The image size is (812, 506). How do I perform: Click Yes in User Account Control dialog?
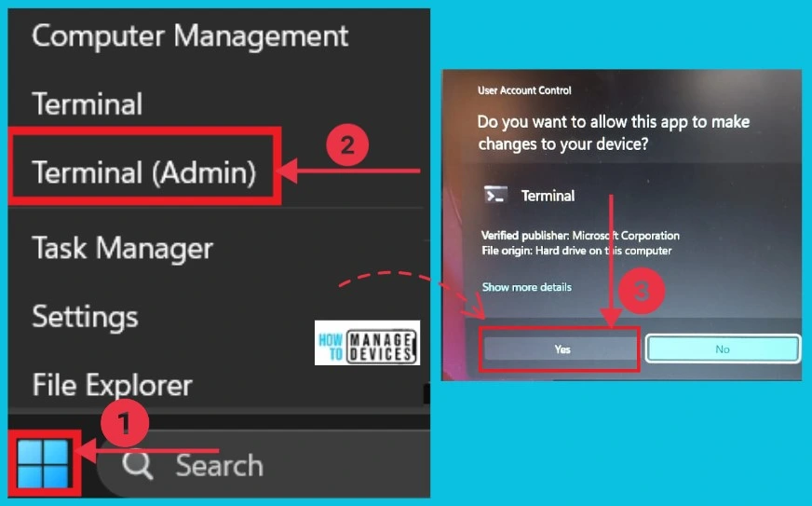point(561,349)
